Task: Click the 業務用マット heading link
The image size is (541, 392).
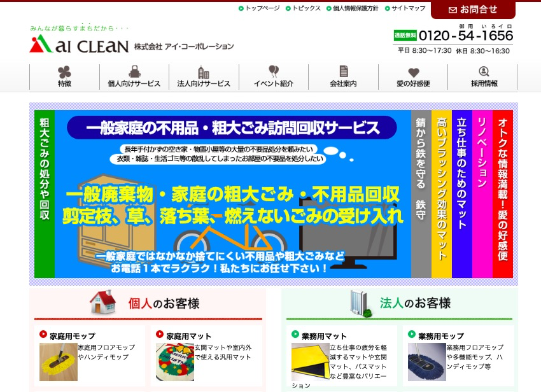Action: coord(324,335)
